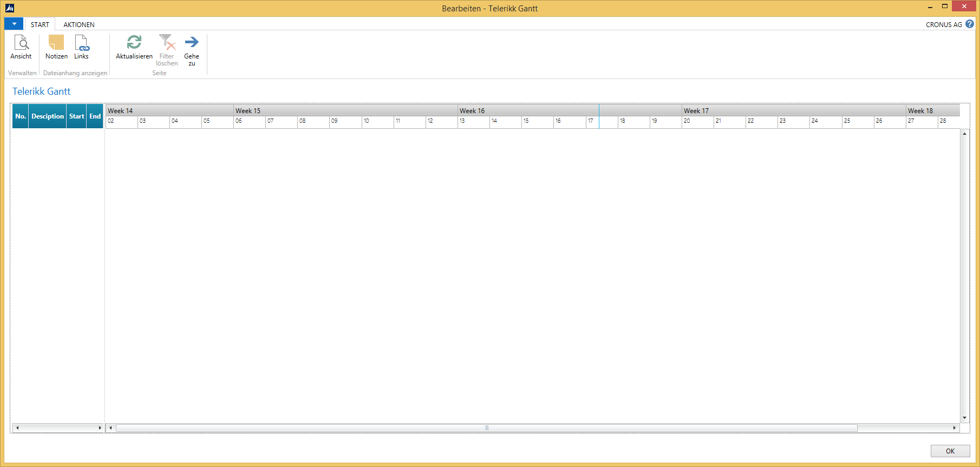Open Notizen notes panel

point(56,47)
